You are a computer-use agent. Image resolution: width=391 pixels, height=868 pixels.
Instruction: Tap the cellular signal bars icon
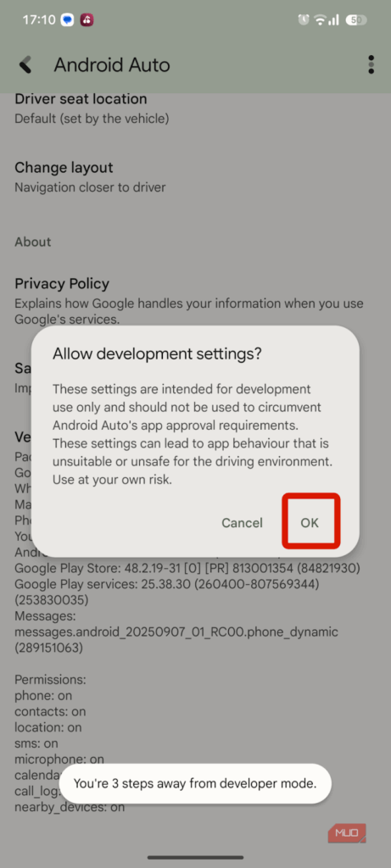pos(333,20)
